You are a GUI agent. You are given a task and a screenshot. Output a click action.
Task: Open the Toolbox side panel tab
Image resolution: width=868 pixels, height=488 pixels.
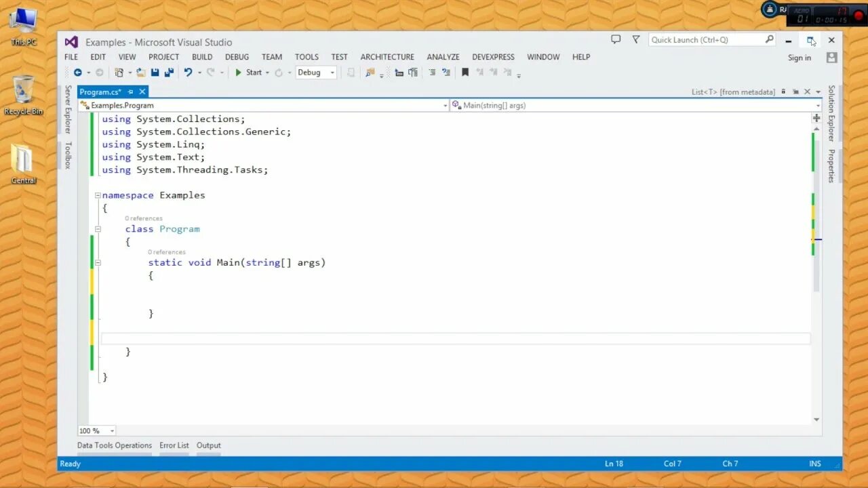point(68,155)
